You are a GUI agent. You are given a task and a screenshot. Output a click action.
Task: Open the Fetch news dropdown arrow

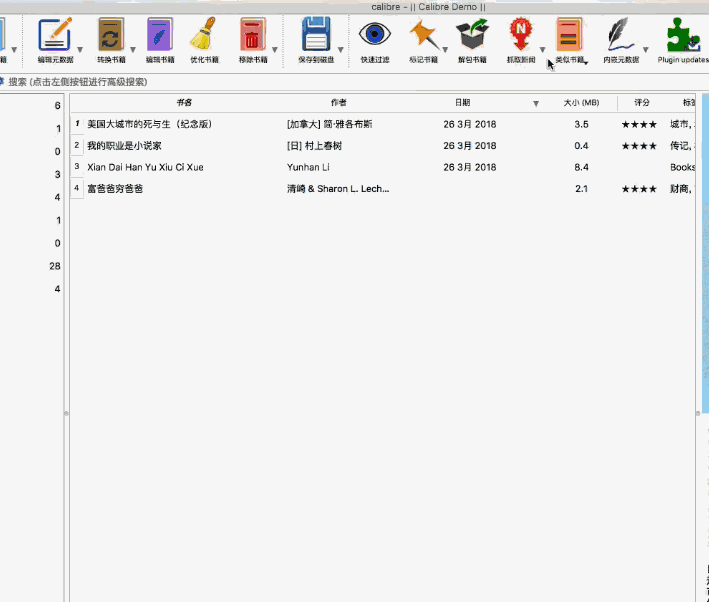click(x=543, y=50)
